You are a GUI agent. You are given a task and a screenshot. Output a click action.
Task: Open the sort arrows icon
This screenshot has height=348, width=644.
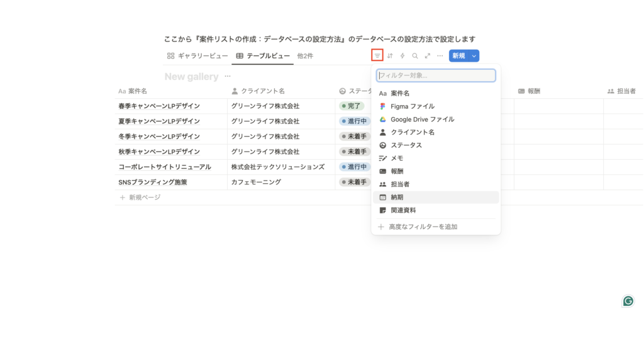tap(390, 56)
